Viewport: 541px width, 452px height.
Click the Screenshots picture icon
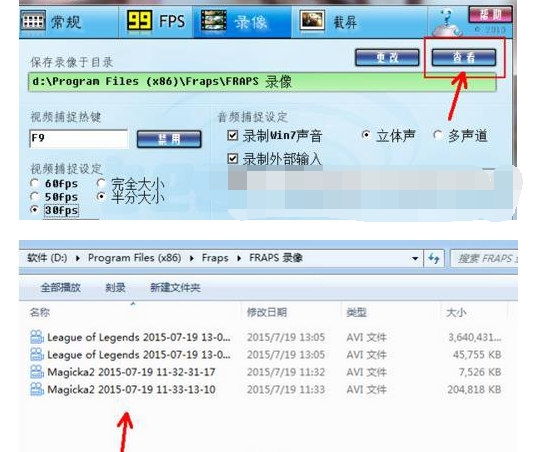pos(312,20)
